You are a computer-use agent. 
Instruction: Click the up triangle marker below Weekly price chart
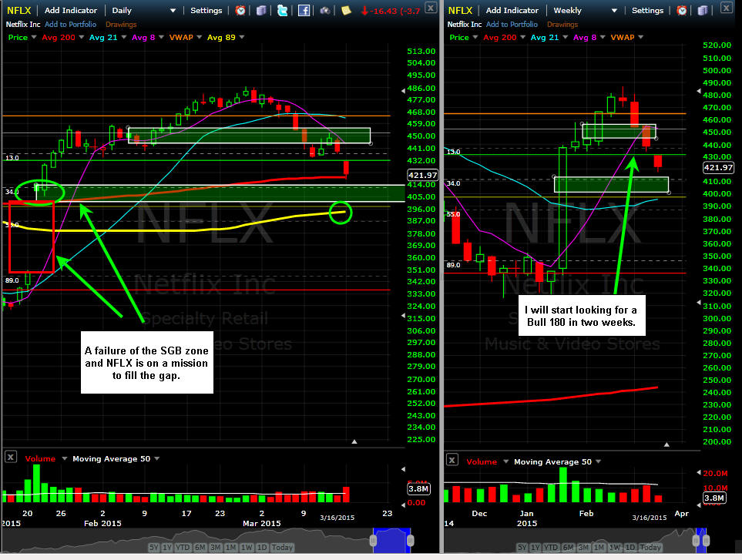pos(666,444)
